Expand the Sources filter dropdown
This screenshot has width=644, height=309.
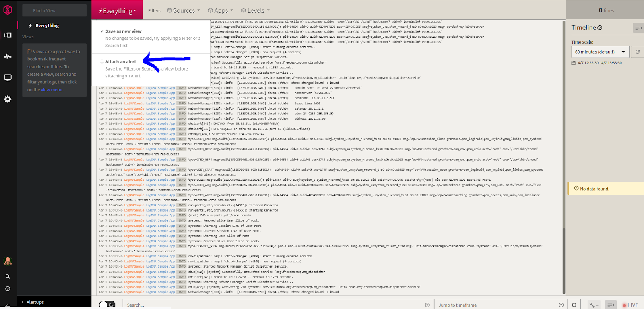[184, 10]
